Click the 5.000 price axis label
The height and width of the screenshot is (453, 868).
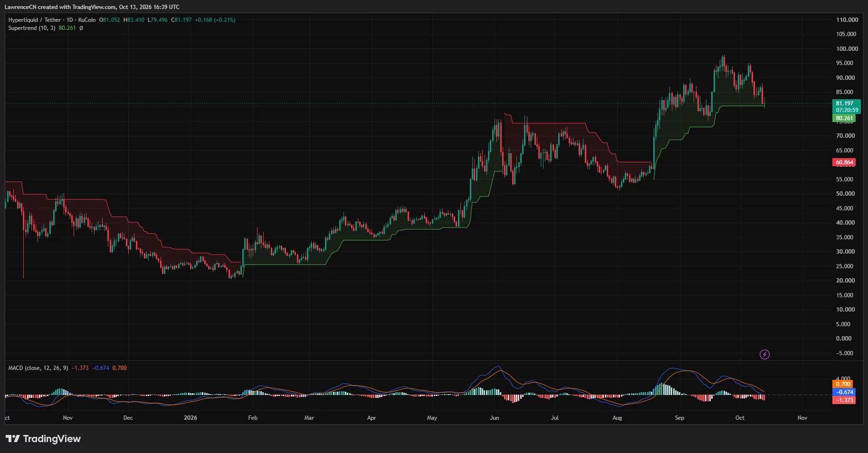click(843, 324)
